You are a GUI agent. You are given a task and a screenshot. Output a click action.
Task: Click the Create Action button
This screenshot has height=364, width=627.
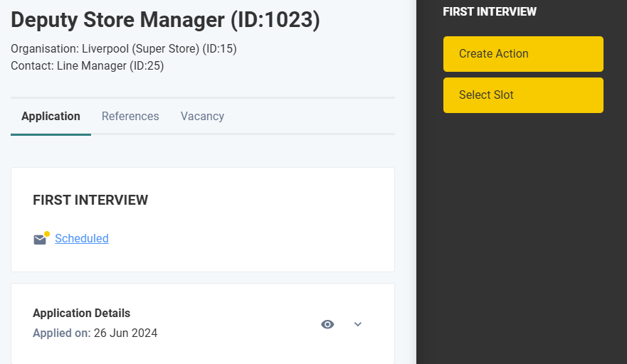[523, 54]
